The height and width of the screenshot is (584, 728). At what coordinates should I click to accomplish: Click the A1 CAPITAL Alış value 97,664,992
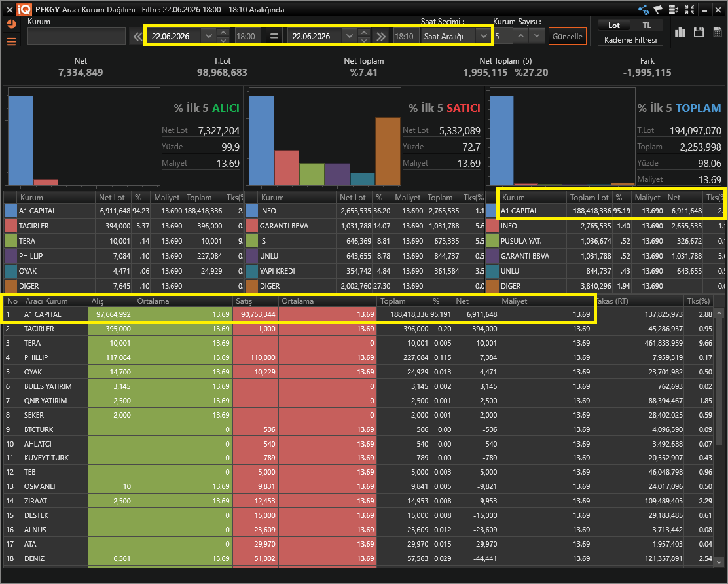pos(113,314)
